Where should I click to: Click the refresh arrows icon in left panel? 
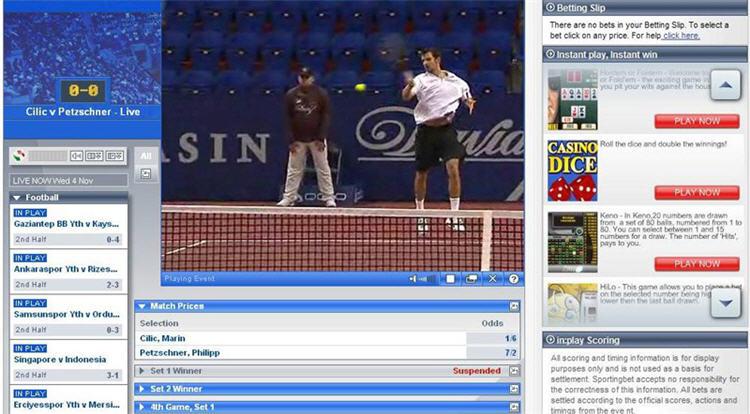pyautogui.click(x=19, y=156)
